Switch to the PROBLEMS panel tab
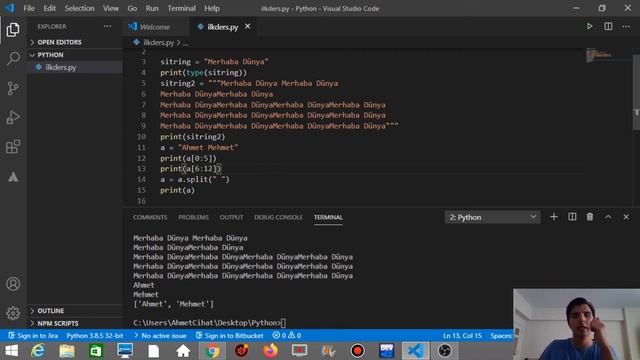 [x=193, y=218]
